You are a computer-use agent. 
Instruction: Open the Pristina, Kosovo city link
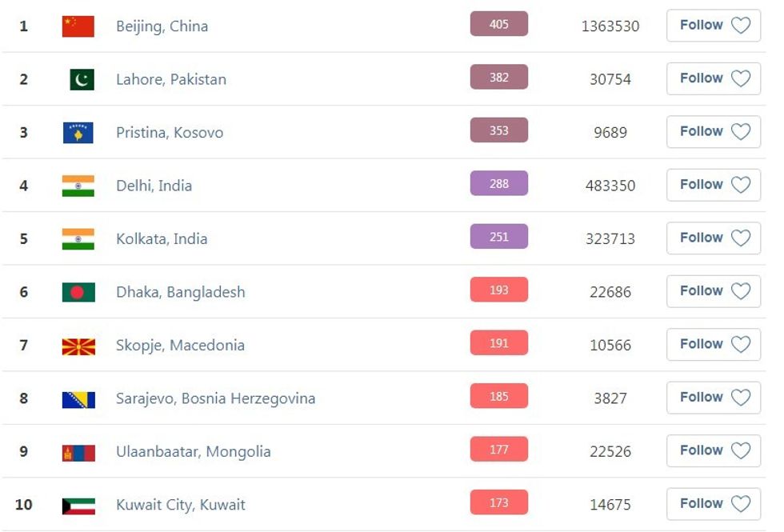click(170, 133)
